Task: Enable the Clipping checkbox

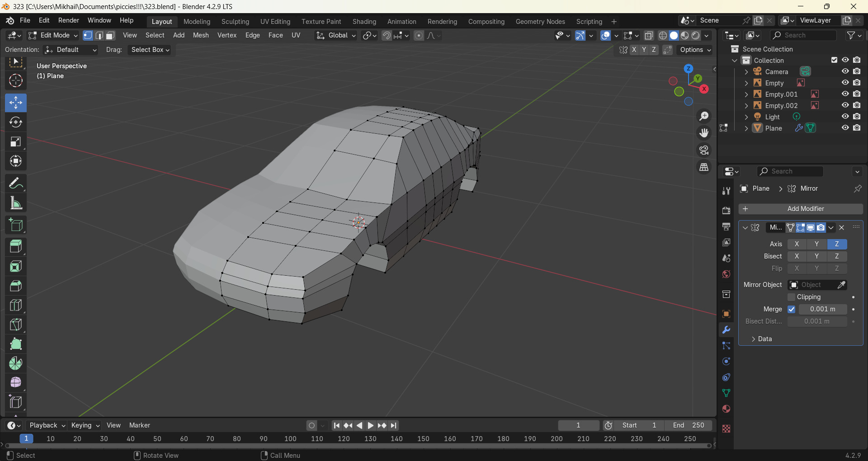Action: (x=791, y=297)
